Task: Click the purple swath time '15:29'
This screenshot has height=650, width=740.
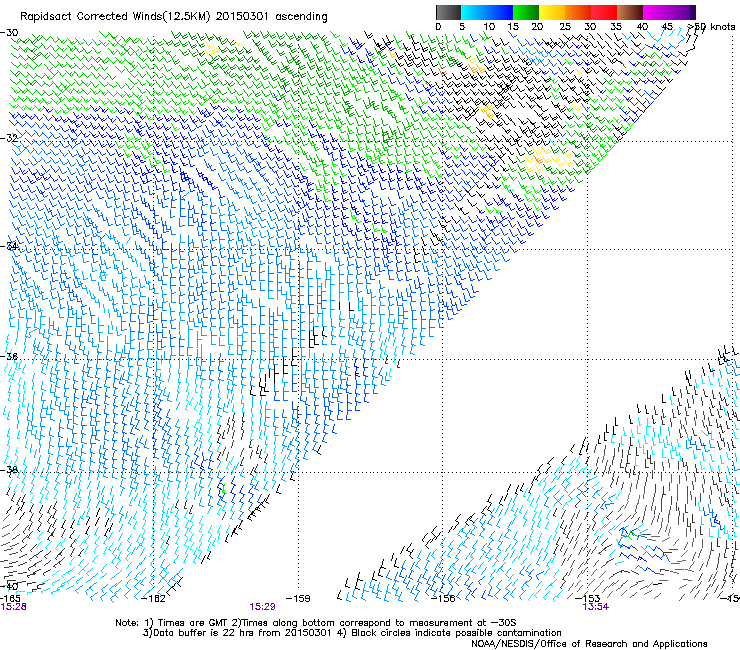Action: pos(262,607)
